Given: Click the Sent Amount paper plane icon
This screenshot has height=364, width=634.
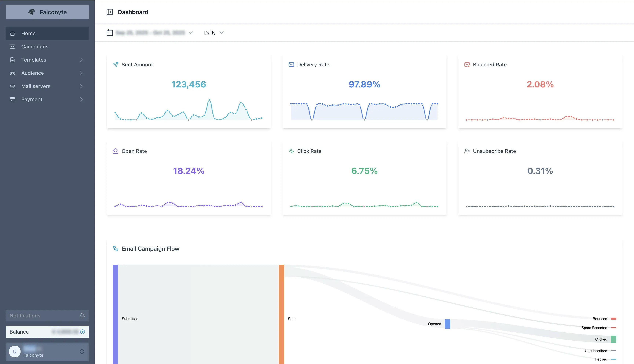Looking at the screenshot, I should [116, 65].
